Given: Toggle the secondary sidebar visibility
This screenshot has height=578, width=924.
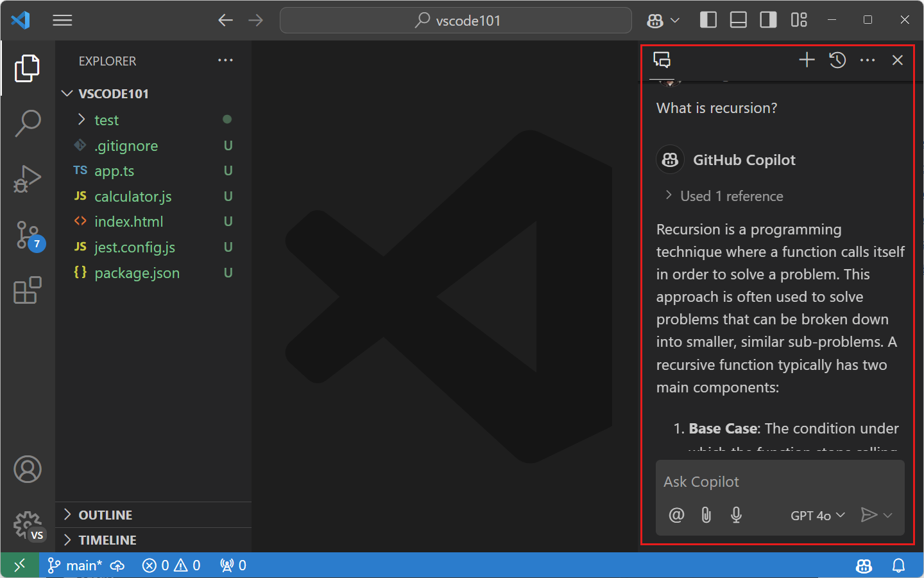Looking at the screenshot, I should 767,20.
